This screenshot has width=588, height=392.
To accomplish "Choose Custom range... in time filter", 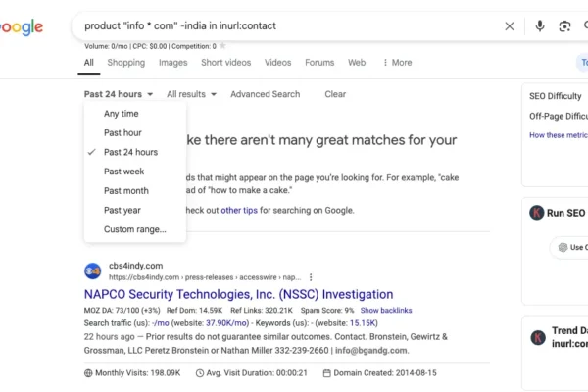I will coord(135,229).
